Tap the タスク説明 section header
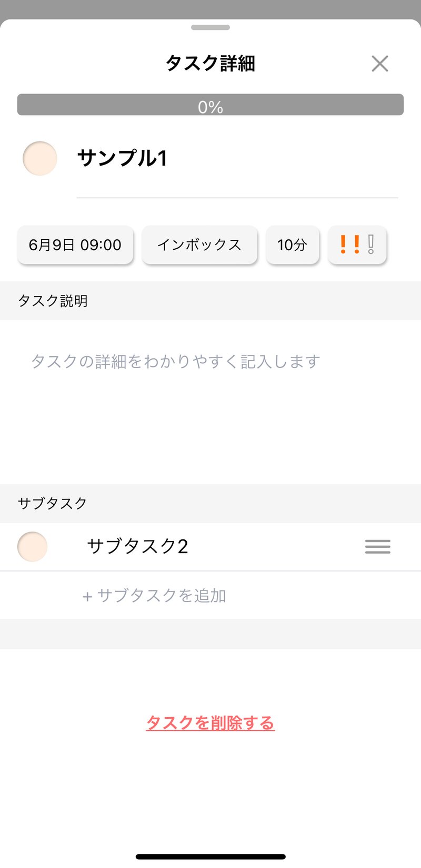Screen dimensions: 421x868 point(53,301)
